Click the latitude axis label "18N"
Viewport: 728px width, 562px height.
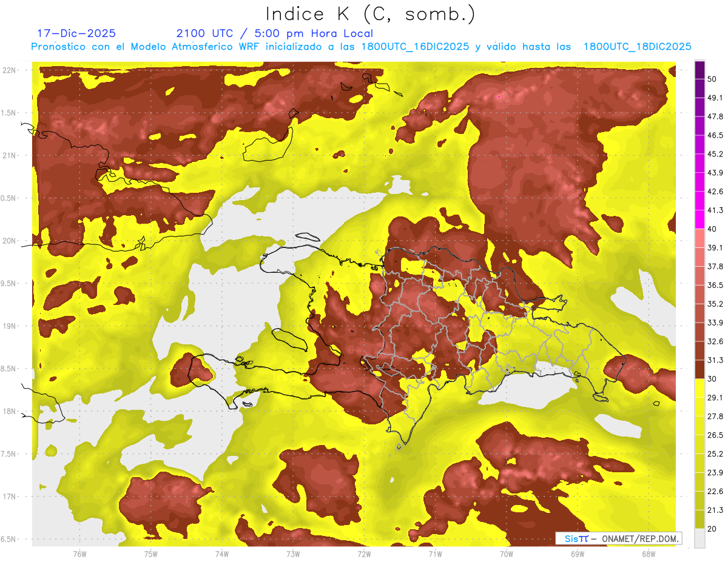9,412
